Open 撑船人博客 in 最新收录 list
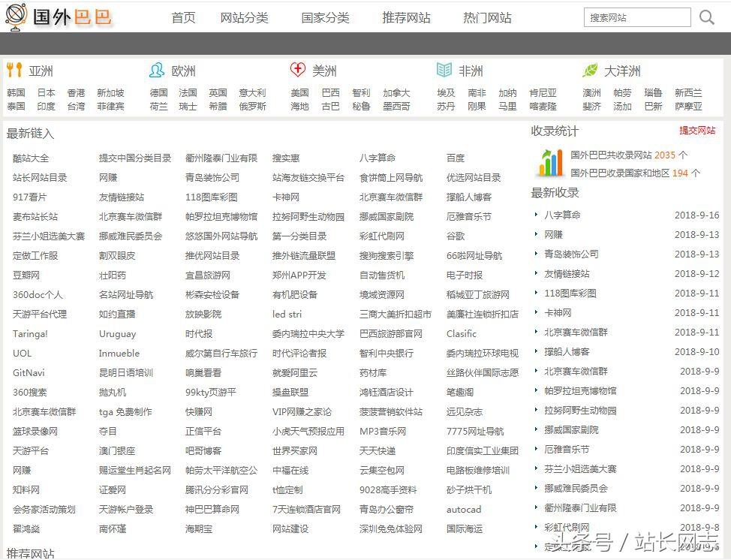Image resolution: width=731 pixels, height=560 pixels. click(x=567, y=351)
